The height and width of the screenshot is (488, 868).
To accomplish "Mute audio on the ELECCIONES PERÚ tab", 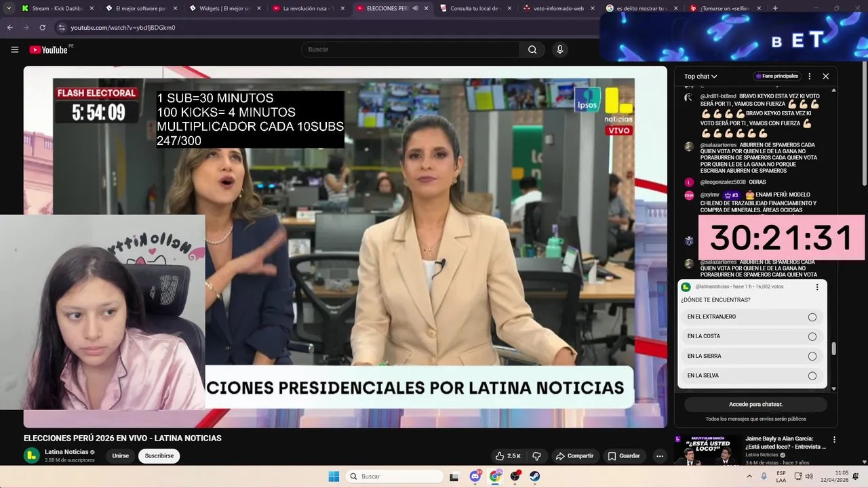I will click(x=415, y=8).
